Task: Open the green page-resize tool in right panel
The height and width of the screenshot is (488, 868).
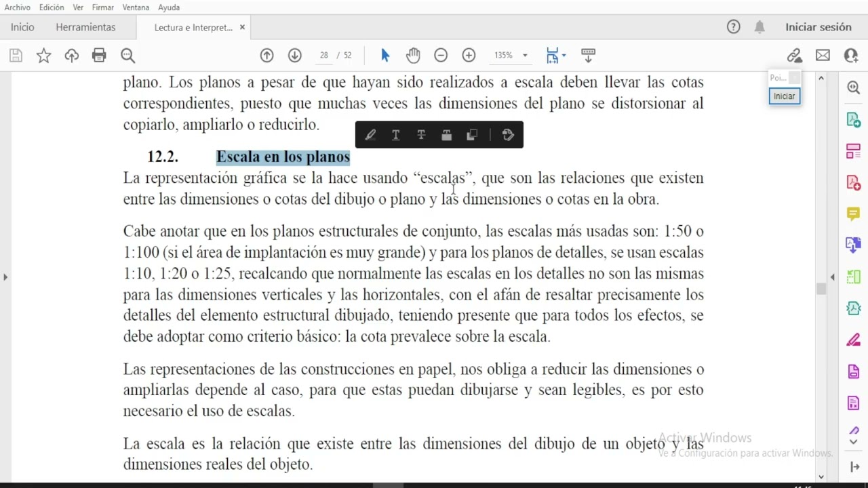Action: coord(853,277)
